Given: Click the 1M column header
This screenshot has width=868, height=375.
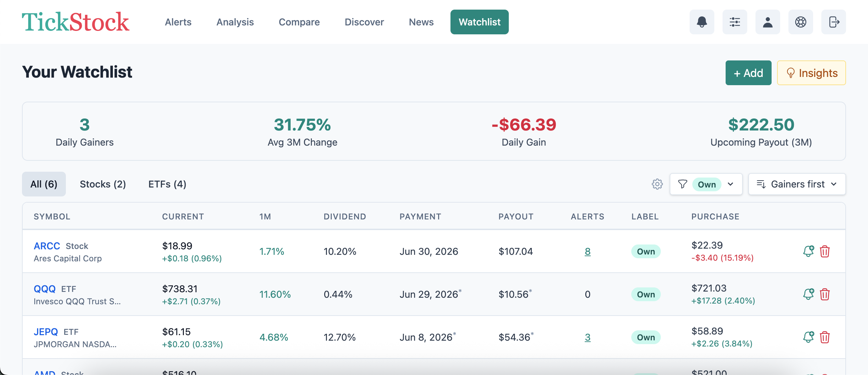Looking at the screenshot, I should 265,217.
